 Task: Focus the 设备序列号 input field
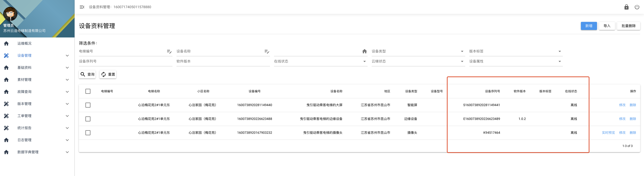pyautogui.click(x=125, y=61)
